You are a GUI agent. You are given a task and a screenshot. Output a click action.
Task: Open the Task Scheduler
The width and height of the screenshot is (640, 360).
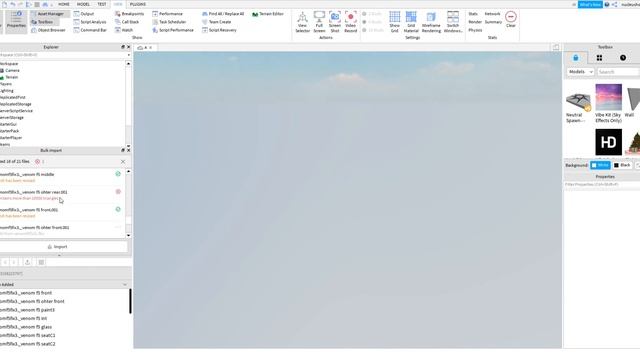point(169,22)
